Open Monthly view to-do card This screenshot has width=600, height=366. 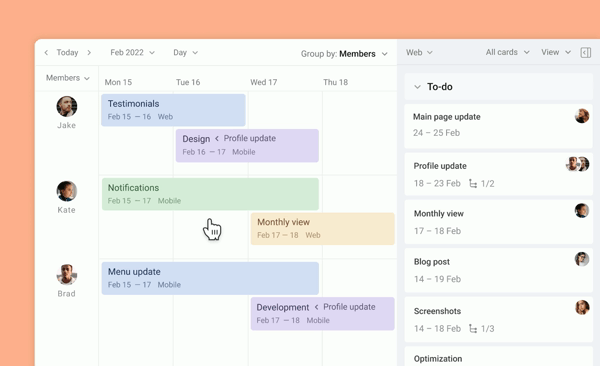[498, 222]
